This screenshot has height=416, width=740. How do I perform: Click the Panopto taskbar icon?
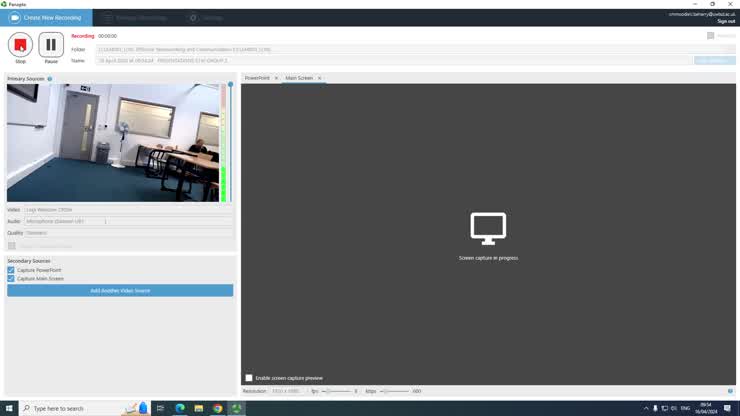[236, 408]
